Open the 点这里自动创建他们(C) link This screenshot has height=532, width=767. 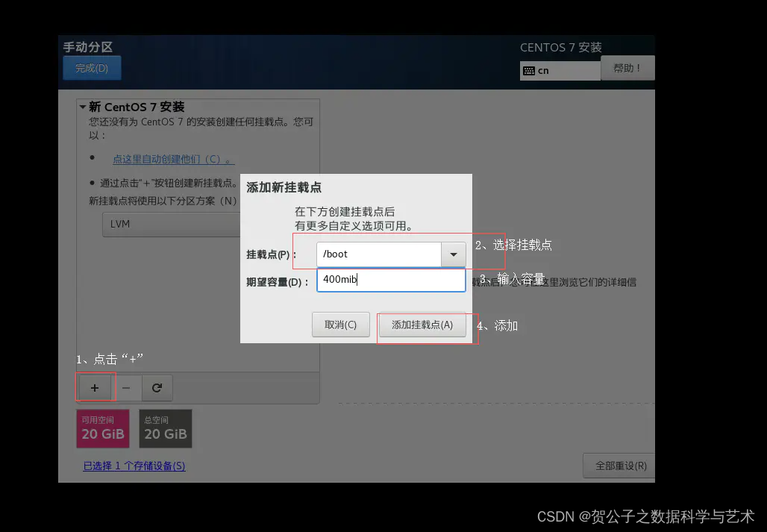173,160
